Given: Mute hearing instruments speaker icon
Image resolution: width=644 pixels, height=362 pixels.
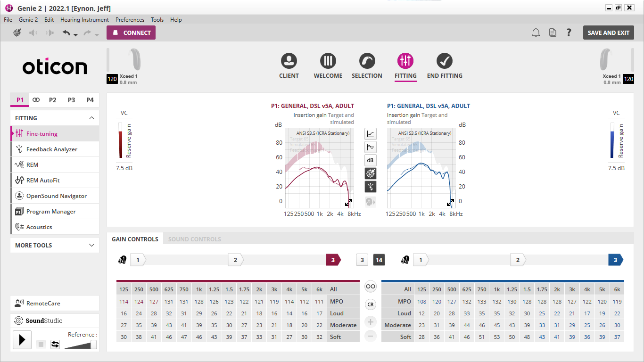Looking at the screenshot, I should (x=33, y=33).
